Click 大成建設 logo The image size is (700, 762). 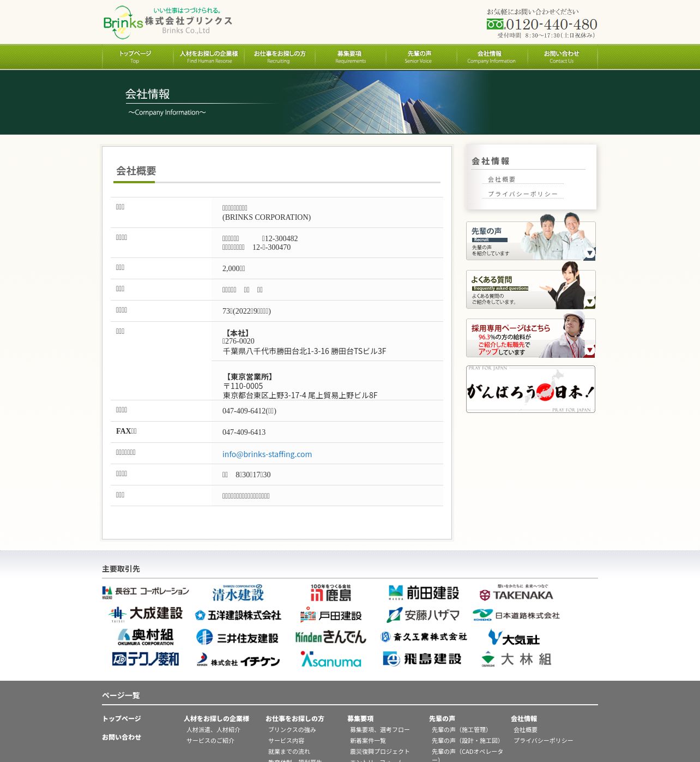[146, 614]
